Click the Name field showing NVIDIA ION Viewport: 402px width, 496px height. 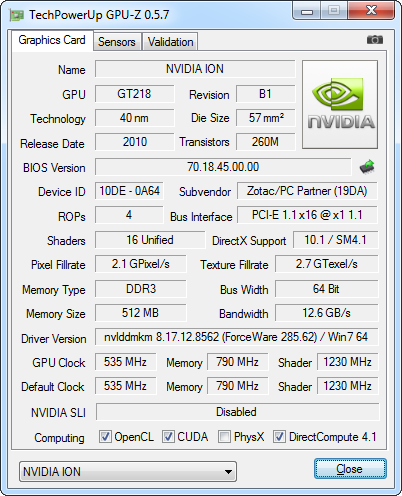click(x=195, y=69)
